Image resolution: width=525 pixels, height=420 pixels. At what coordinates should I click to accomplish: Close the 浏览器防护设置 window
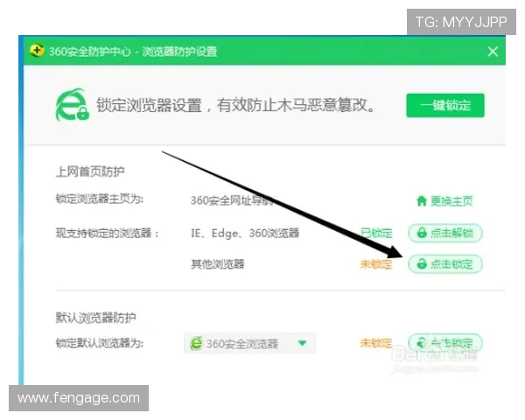[x=493, y=52]
